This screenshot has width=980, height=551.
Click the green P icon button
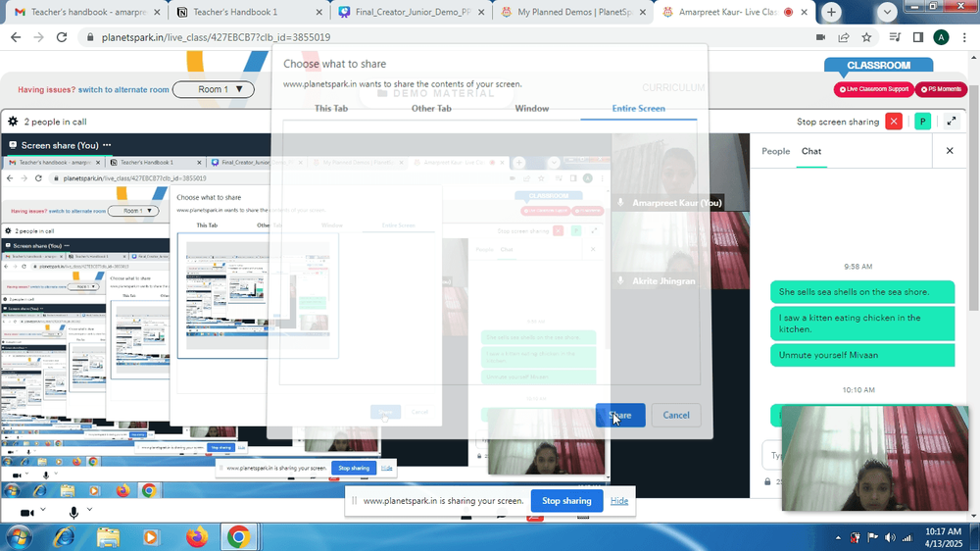tap(922, 122)
